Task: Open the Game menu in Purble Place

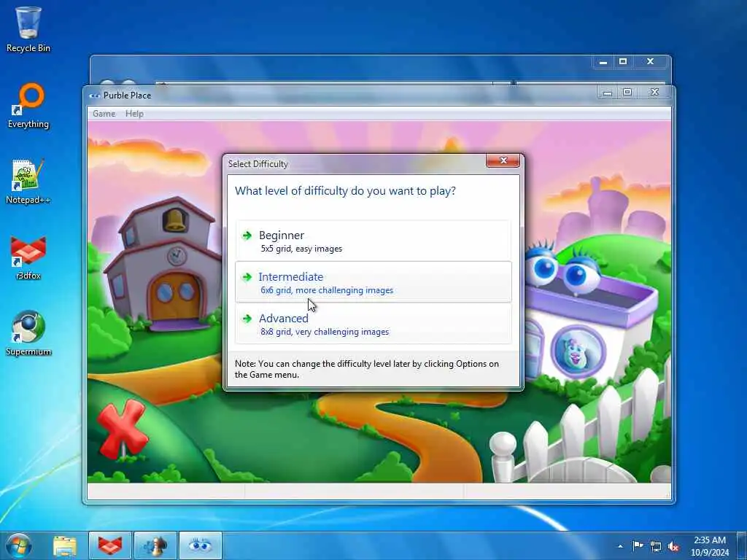Action: click(104, 113)
